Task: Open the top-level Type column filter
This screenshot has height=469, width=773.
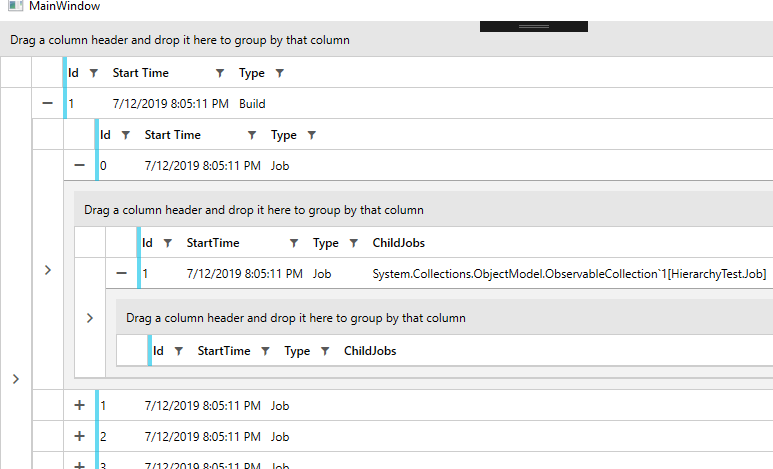Action: (x=280, y=73)
